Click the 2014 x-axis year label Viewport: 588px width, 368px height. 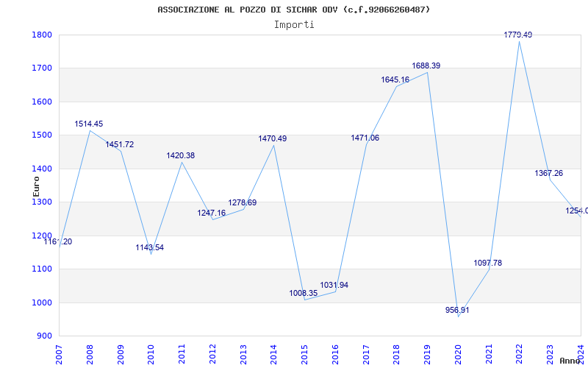click(x=273, y=354)
